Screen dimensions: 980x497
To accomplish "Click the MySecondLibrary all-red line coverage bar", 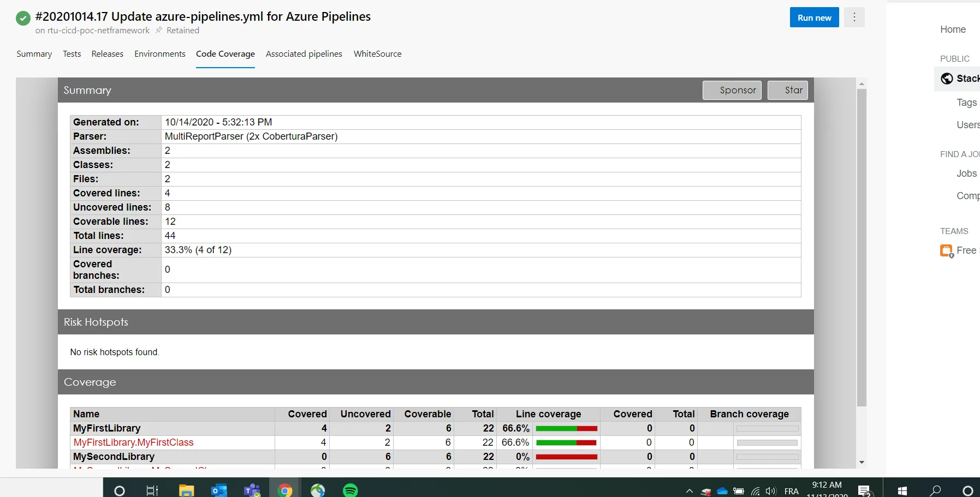I will pyautogui.click(x=567, y=457).
